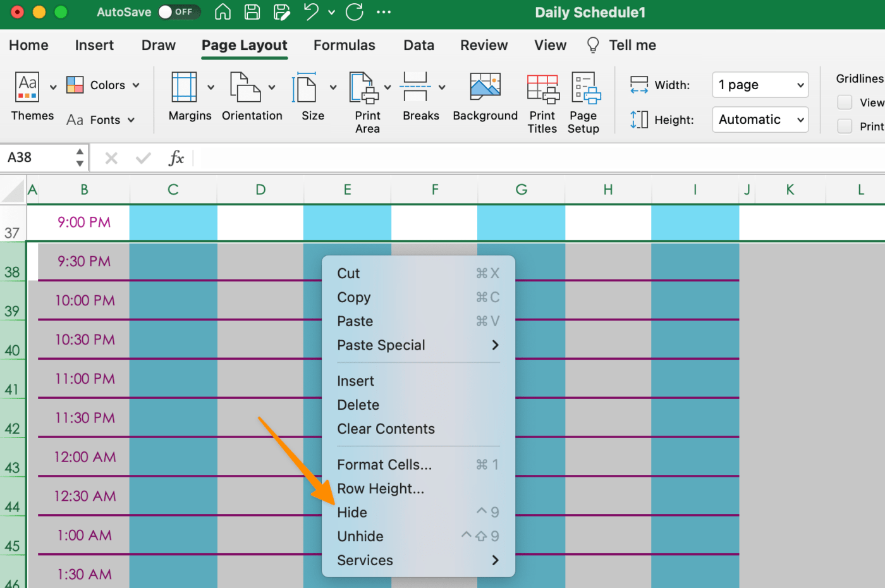Expand the theme Colors dropdown
This screenshot has width=885, height=588.
103,85
